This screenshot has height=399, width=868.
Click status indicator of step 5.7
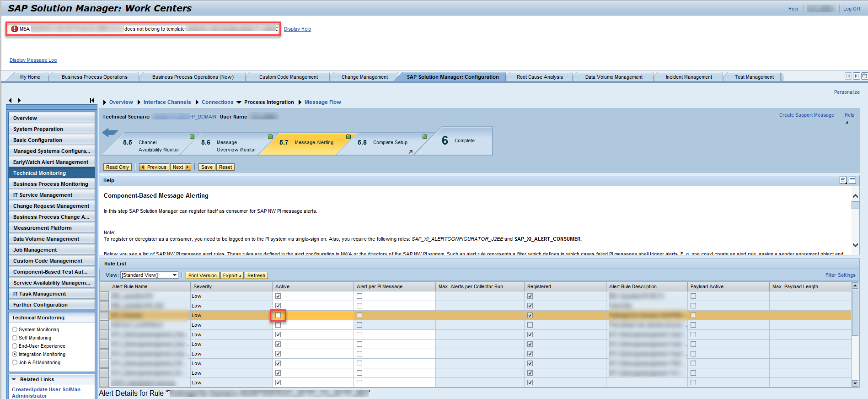click(348, 137)
